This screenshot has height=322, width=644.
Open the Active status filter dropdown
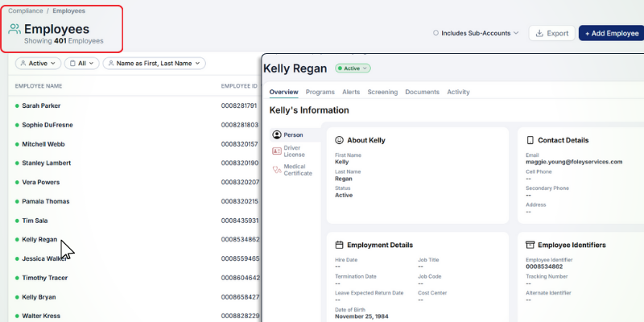click(38, 64)
